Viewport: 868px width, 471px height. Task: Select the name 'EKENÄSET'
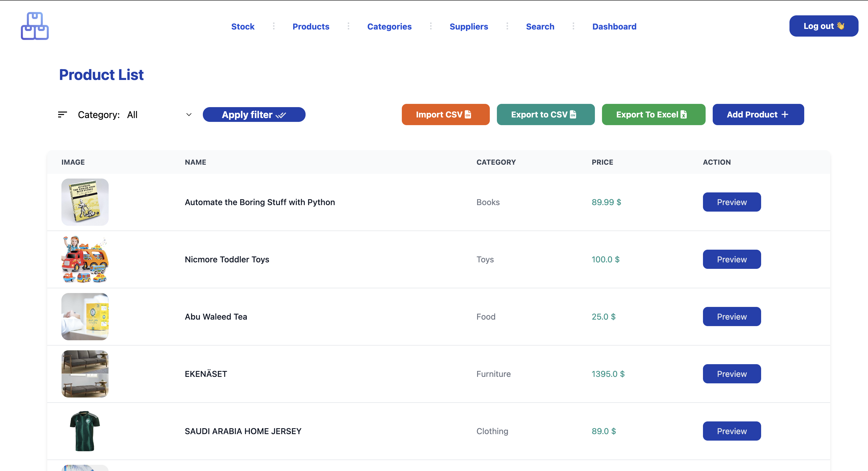click(x=206, y=374)
